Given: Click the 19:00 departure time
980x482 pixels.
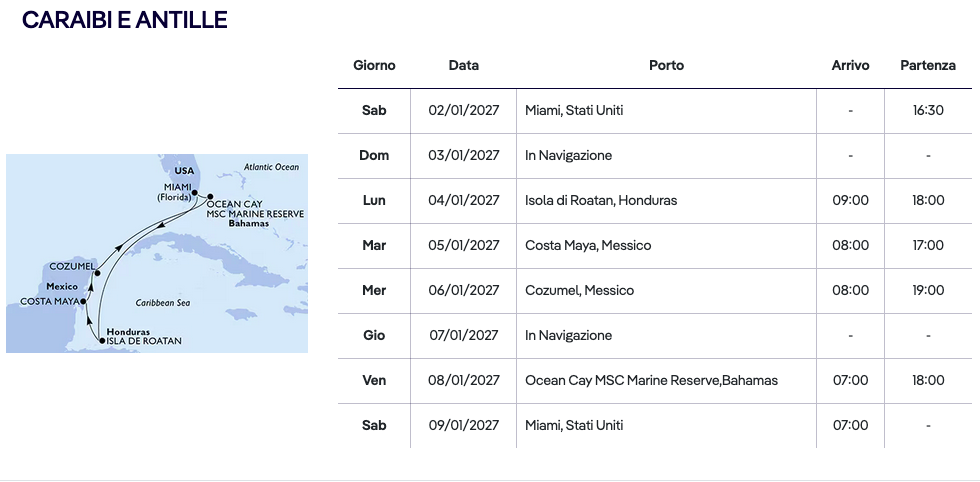Looking at the screenshot, I should tap(928, 291).
